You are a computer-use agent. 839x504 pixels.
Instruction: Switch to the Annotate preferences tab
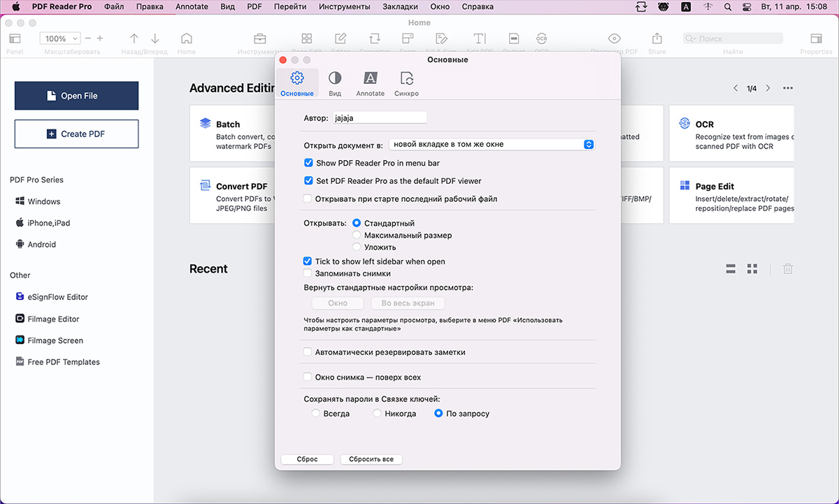pyautogui.click(x=371, y=83)
